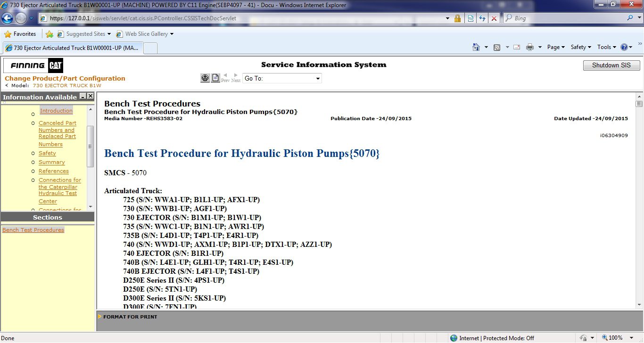The width and height of the screenshot is (644, 343).
Task: Expand the address bar autocomplete dropdown
Action: click(447, 18)
